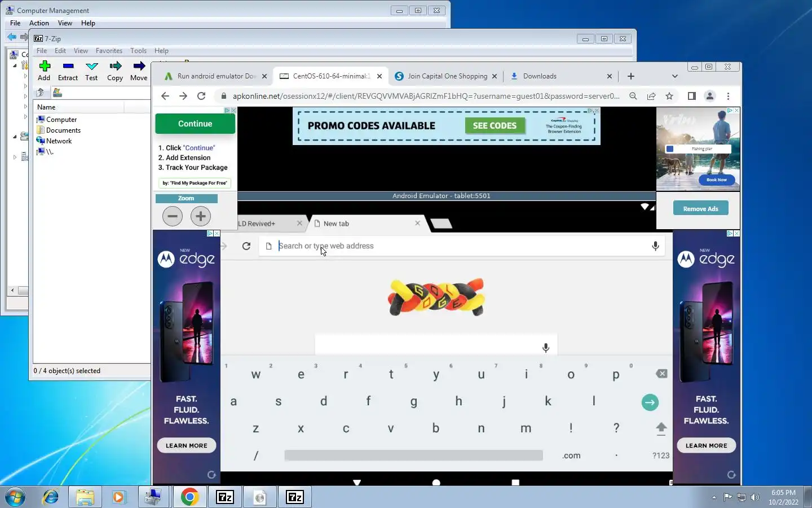Tap green go arrow on Android keyboard
Viewport: 812px width, 508px height.
[x=650, y=402]
